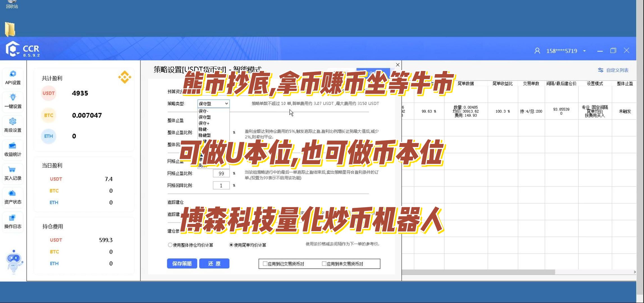Click the 尾单数据 column header
Viewport: 644px width, 303px height.
tap(466, 84)
